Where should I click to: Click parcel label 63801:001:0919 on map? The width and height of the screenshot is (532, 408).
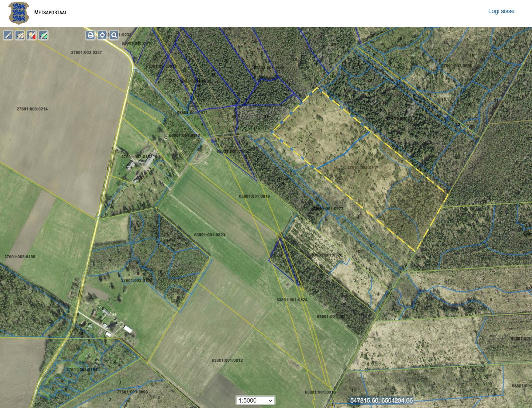click(254, 196)
